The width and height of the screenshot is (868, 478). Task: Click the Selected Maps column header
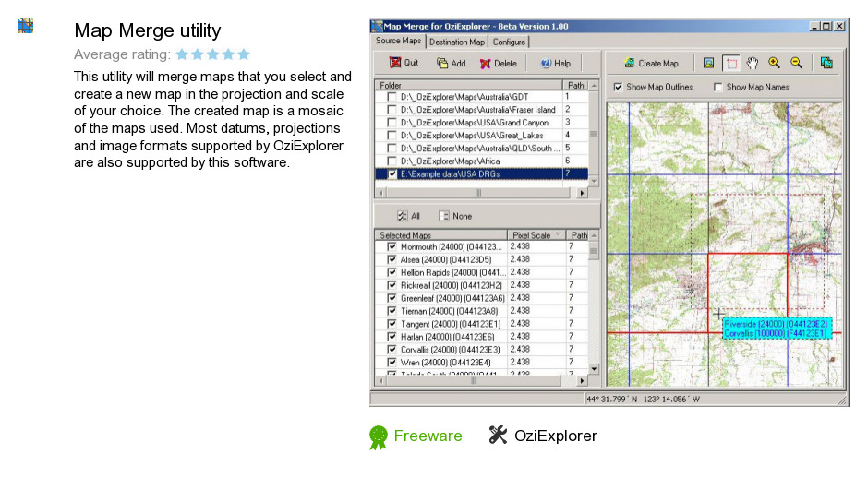(x=440, y=235)
